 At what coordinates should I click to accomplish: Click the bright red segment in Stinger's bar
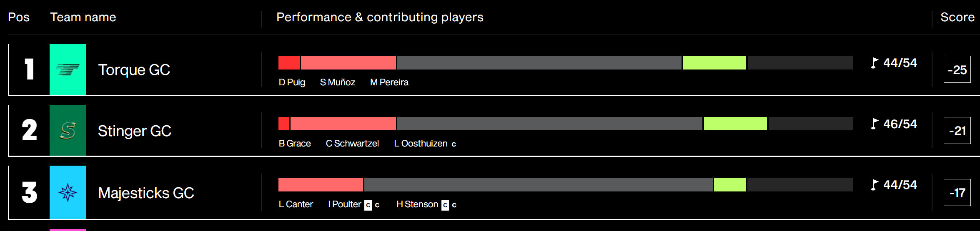click(283, 124)
